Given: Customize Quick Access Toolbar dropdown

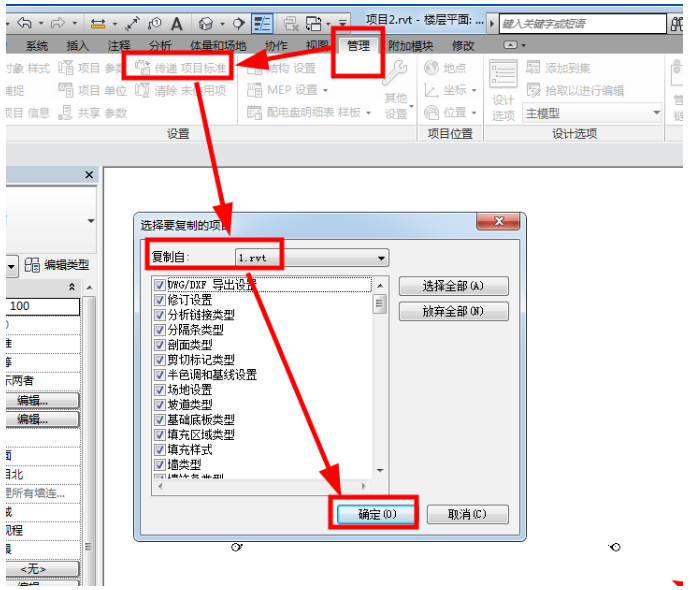Looking at the screenshot, I should click(x=343, y=23).
